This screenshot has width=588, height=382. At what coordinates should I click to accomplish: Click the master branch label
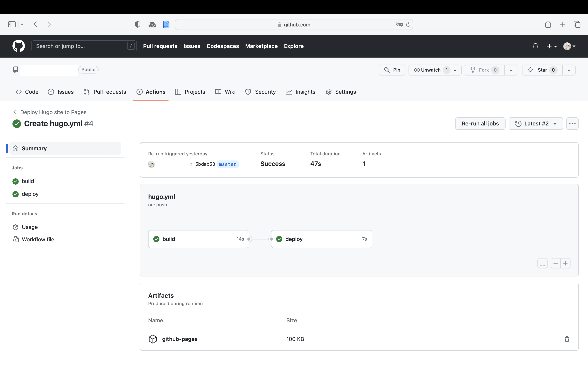(227, 164)
